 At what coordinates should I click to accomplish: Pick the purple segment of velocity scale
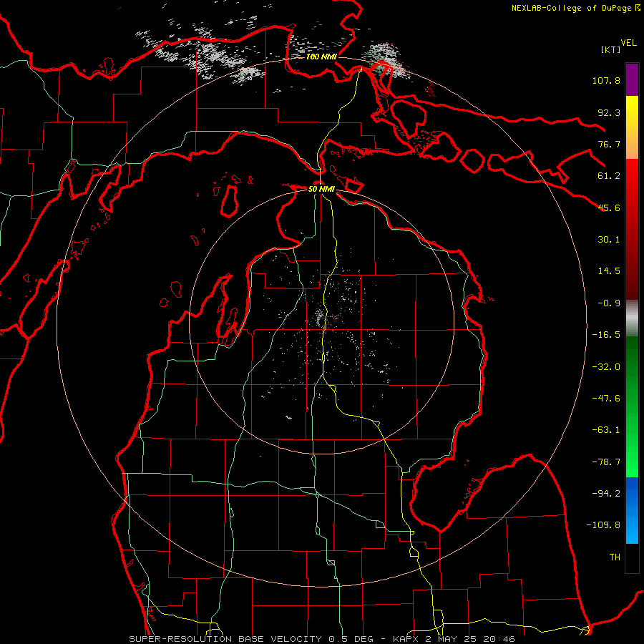tap(632, 79)
